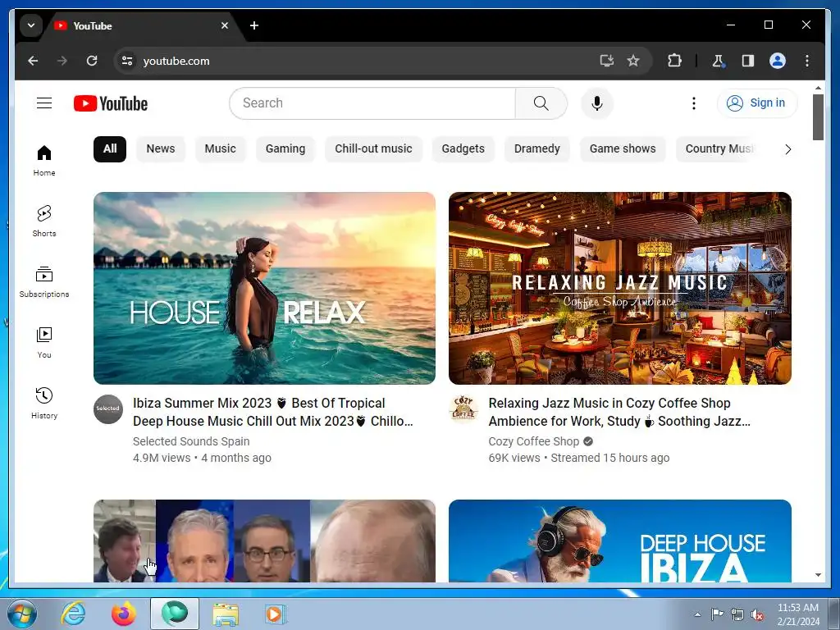This screenshot has height=630, width=840.
Task: Click the page vertical scrollbar thumb
Action: click(818, 117)
